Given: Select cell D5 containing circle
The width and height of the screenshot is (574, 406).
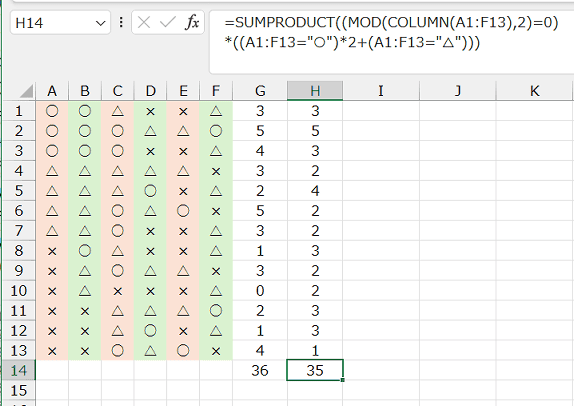Looking at the screenshot, I should click(x=150, y=191).
